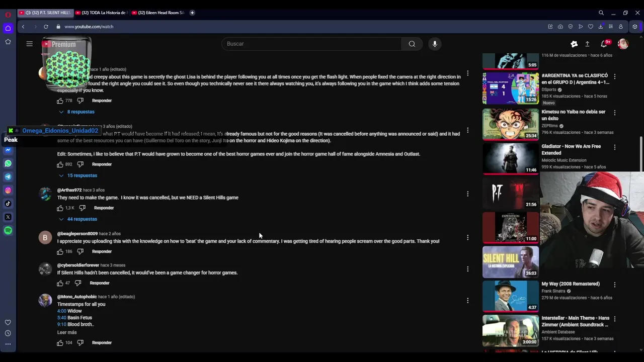This screenshot has width=644, height=362.
Task: Open sidebar three-dot more options
Action: point(8,344)
